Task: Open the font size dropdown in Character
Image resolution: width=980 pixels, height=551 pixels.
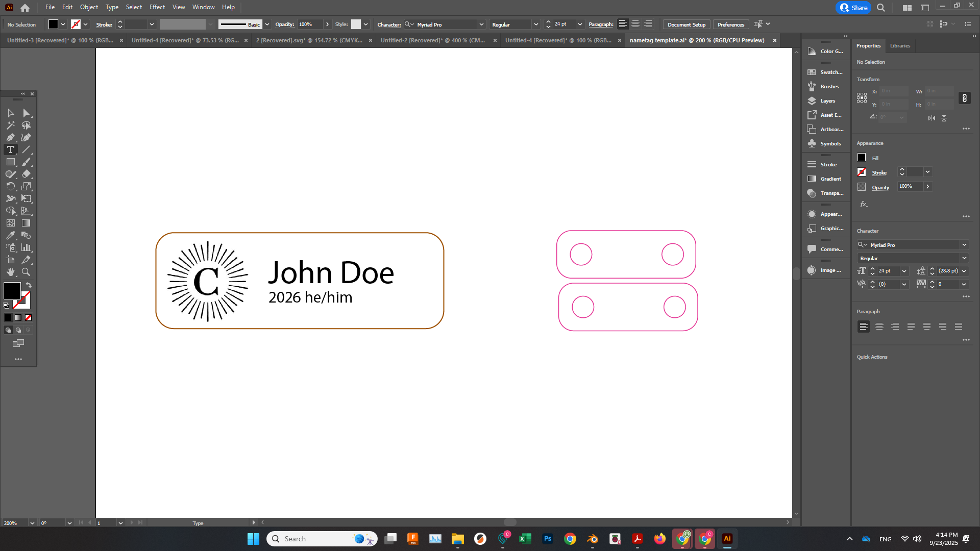Action: pos(904,271)
